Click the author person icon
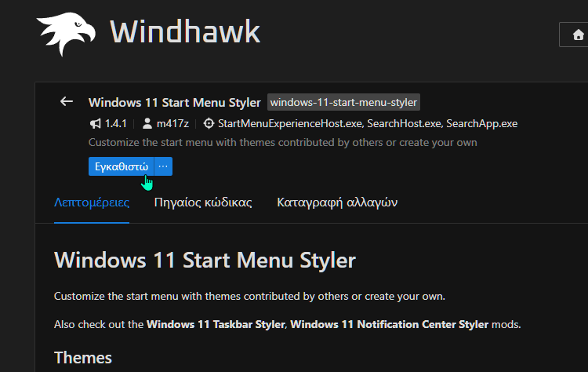 (x=147, y=123)
